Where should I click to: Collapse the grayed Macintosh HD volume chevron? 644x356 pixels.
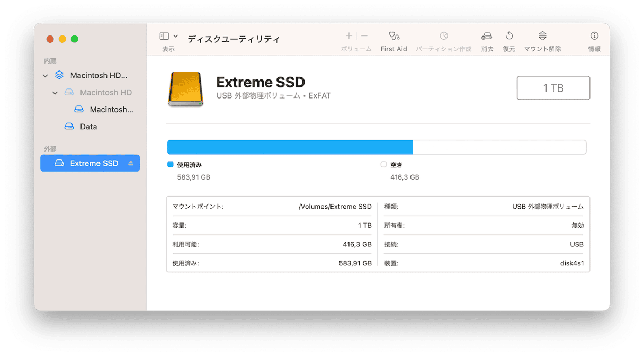[x=55, y=93]
